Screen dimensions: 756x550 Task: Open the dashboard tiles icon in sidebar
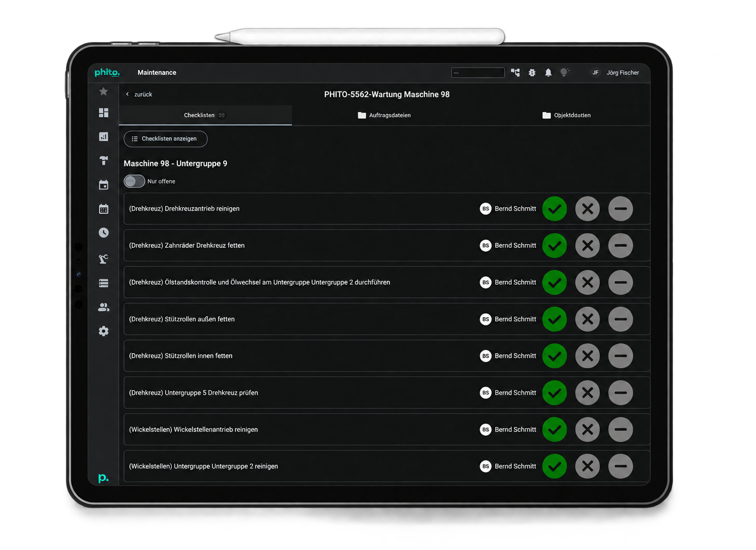103,113
